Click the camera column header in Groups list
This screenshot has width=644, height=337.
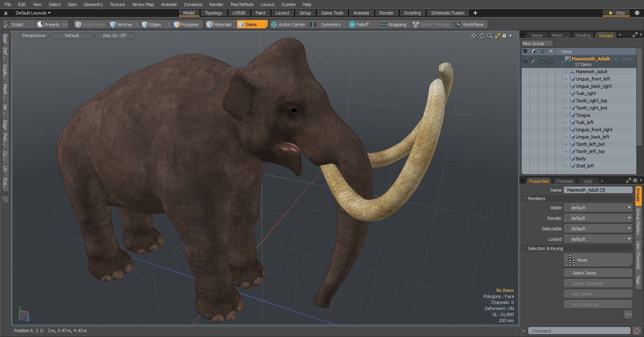tap(534, 52)
